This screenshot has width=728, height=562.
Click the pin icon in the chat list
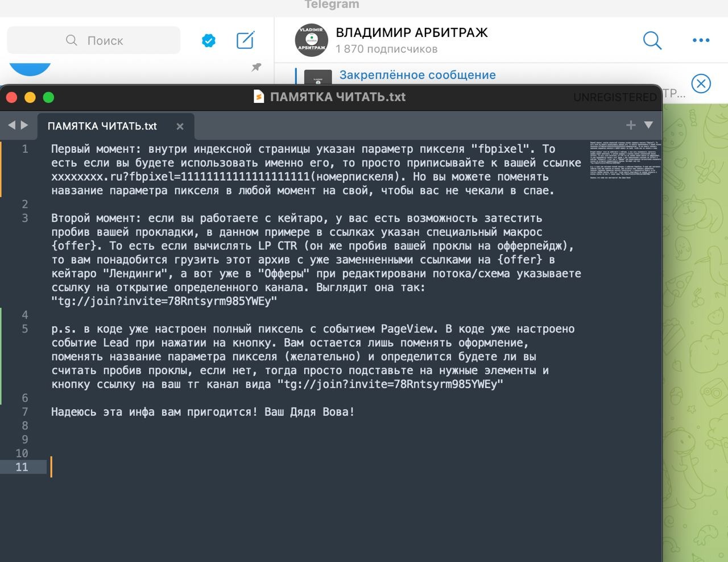pos(257,67)
